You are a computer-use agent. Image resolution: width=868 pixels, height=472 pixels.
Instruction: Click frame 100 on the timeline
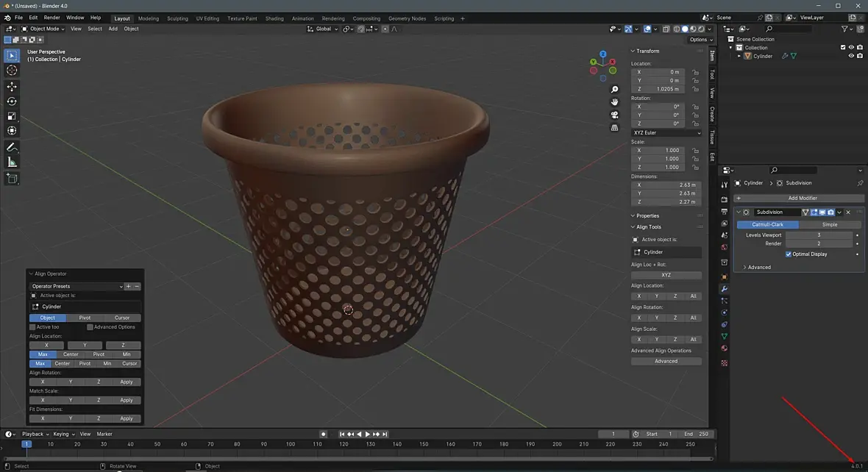coord(291,444)
